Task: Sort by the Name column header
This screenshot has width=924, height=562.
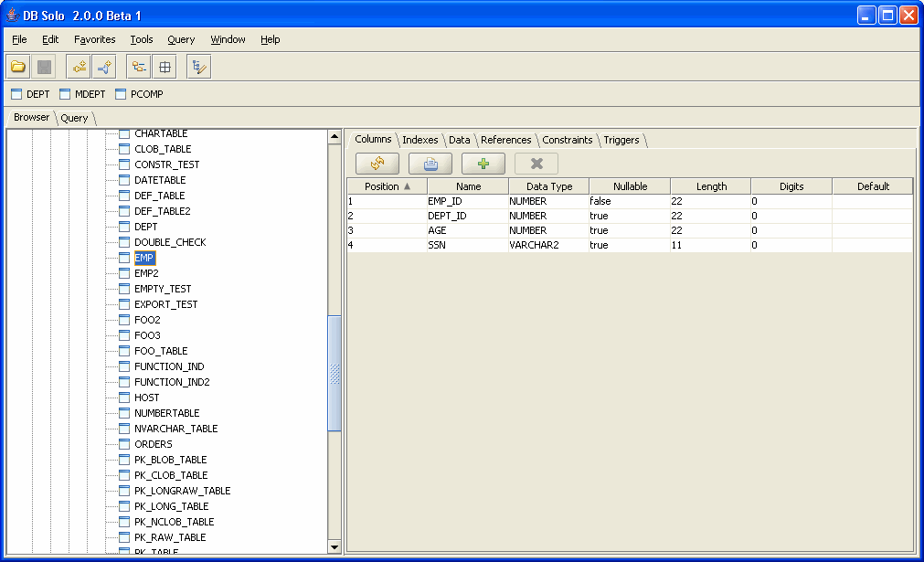Action: pos(468,186)
